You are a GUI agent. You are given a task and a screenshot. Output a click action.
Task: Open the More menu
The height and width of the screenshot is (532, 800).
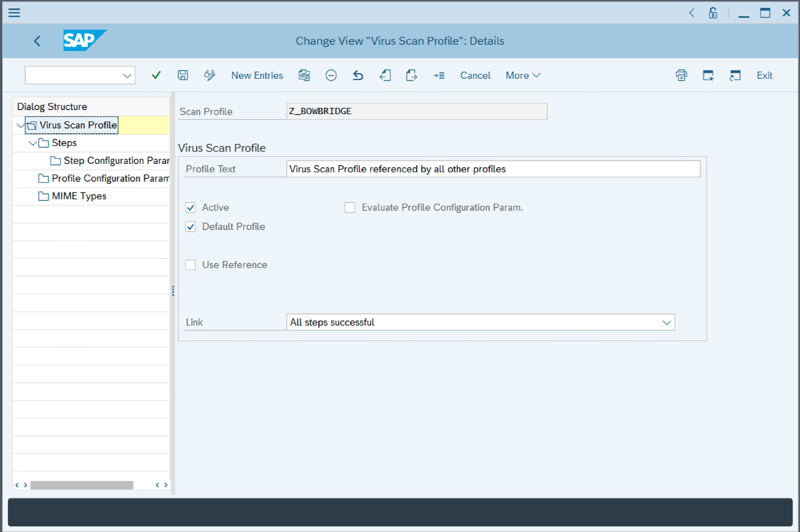pyautogui.click(x=522, y=75)
